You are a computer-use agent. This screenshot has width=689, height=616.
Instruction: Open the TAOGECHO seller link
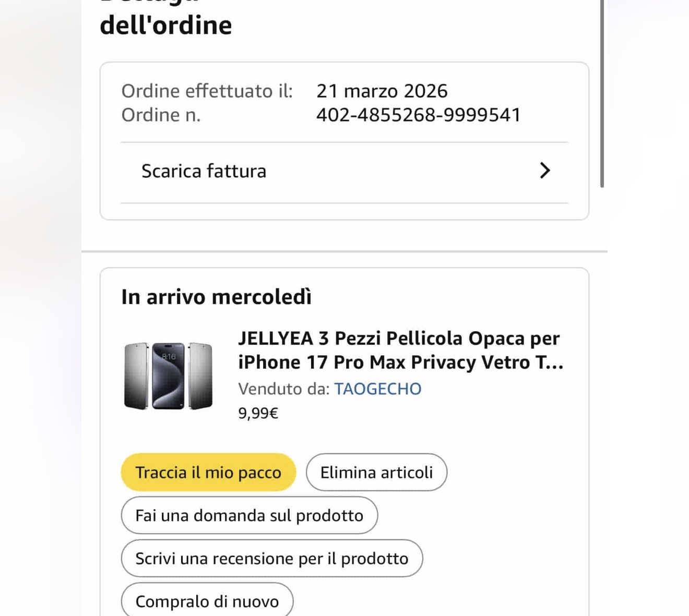click(377, 389)
